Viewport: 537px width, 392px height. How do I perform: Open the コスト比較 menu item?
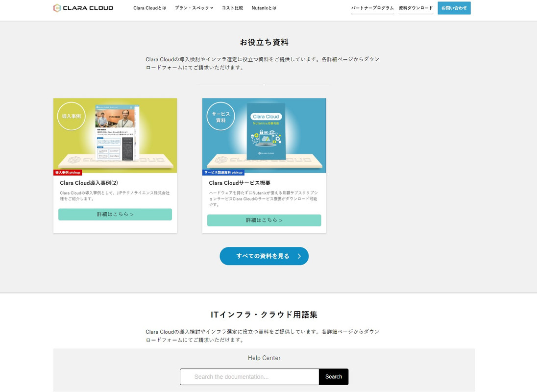[x=232, y=8]
